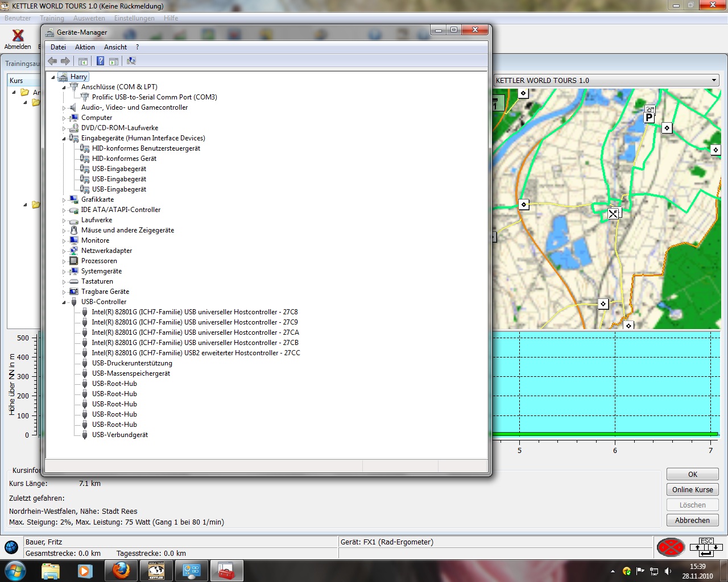Click the HID-konformes Benutzersteuergerät device icon
Viewport: 728px width, 582px height.
click(85, 148)
